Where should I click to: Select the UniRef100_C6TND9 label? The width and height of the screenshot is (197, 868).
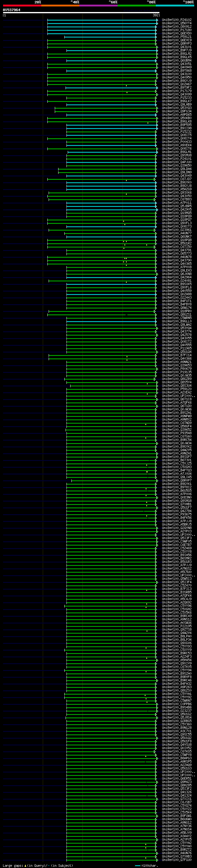[176, 423]
